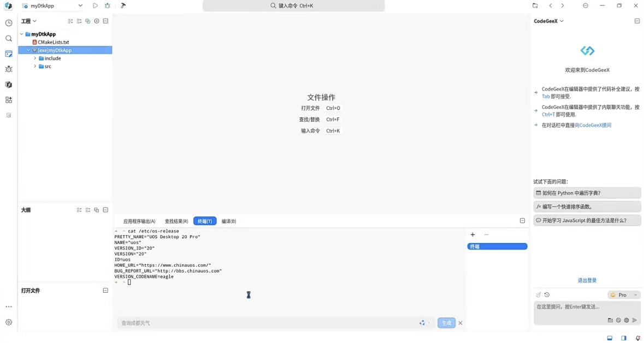
Task: Open the plugins grid icon in left sidebar
Action: coord(9,100)
